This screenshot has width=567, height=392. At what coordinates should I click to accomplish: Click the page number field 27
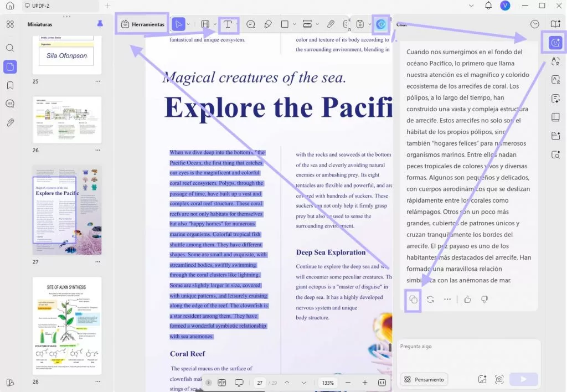tap(260, 383)
